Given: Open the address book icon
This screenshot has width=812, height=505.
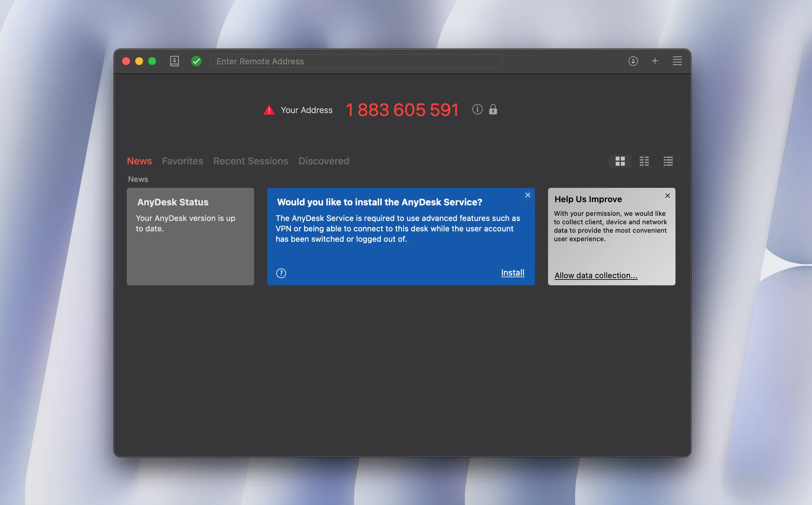Looking at the screenshot, I should click(174, 61).
